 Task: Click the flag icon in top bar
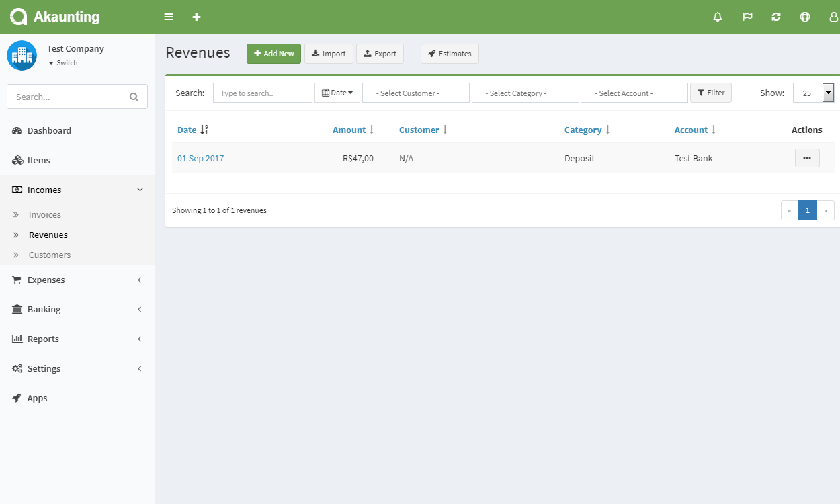[x=747, y=17]
